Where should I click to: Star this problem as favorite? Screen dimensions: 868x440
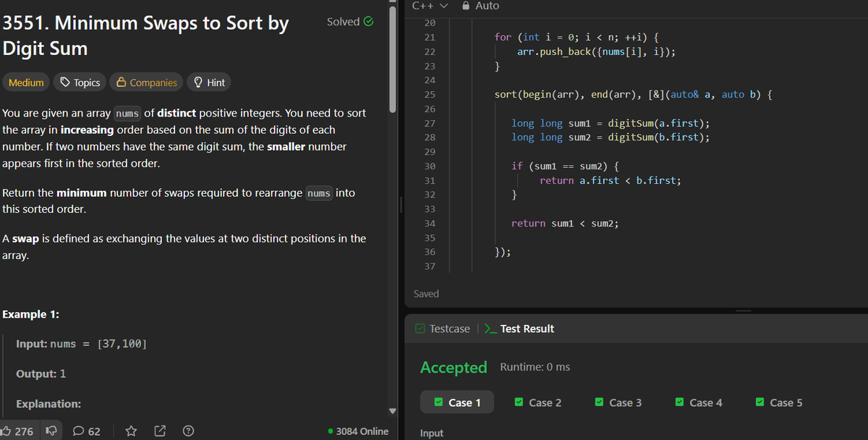[131, 431]
